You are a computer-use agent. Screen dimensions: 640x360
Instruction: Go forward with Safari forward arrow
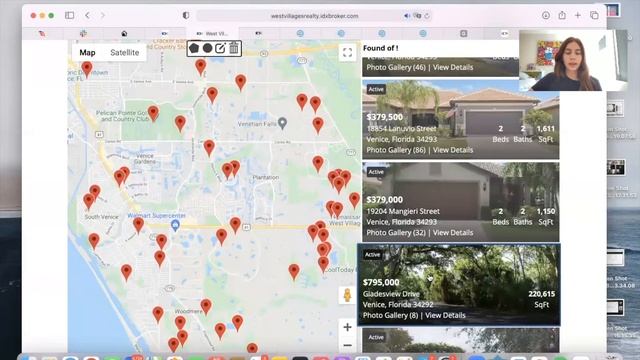click(x=103, y=16)
